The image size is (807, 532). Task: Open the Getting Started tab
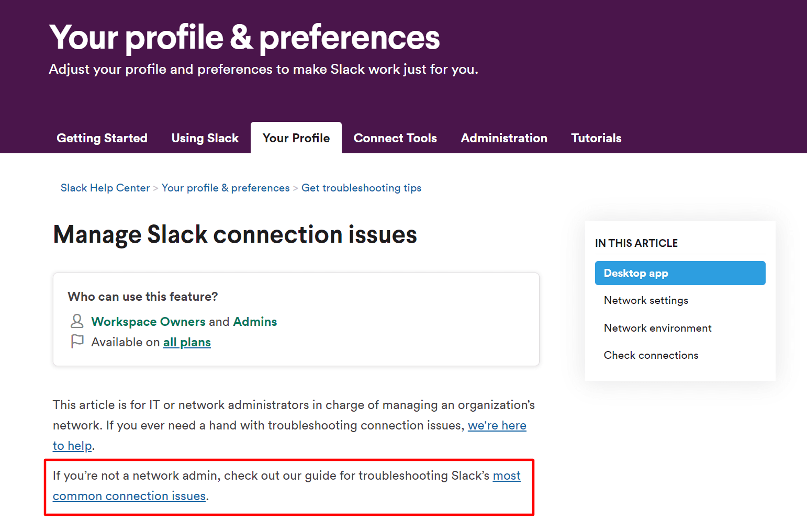click(102, 138)
